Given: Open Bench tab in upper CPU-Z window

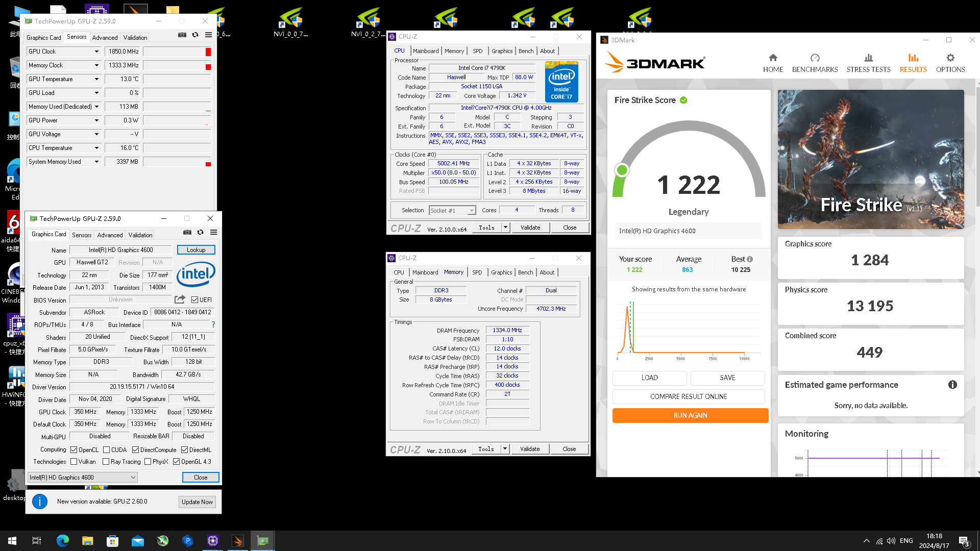Looking at the screenshot, I should (x=526, y=51).
